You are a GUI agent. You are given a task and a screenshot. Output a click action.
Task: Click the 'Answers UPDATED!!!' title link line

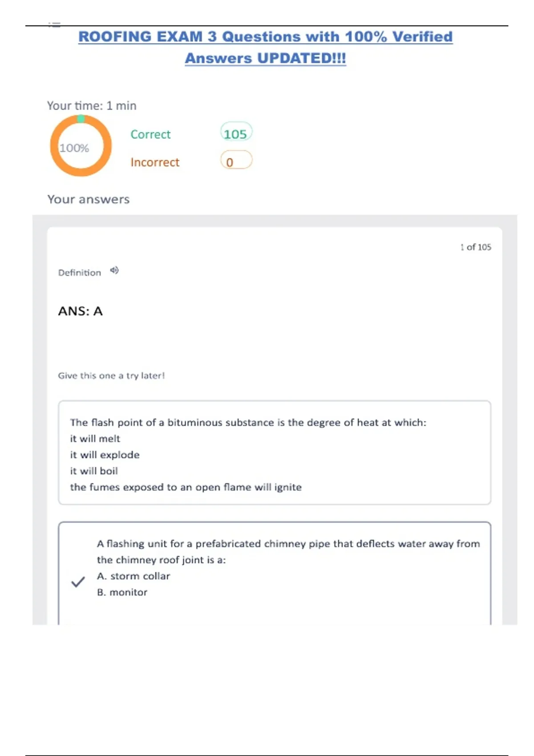pyautogui.click(x=265, y=58)
